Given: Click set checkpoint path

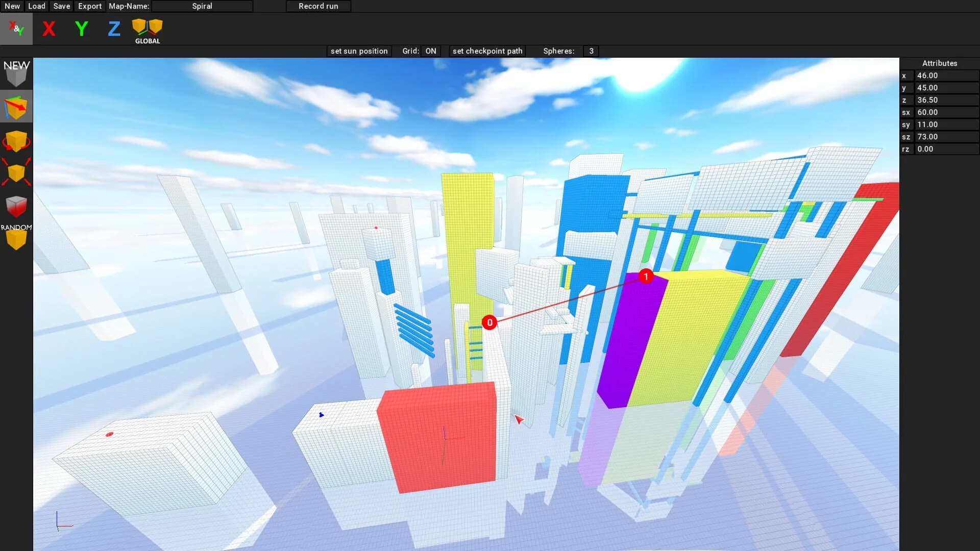Looking at the screenshot, I should 486,51.
